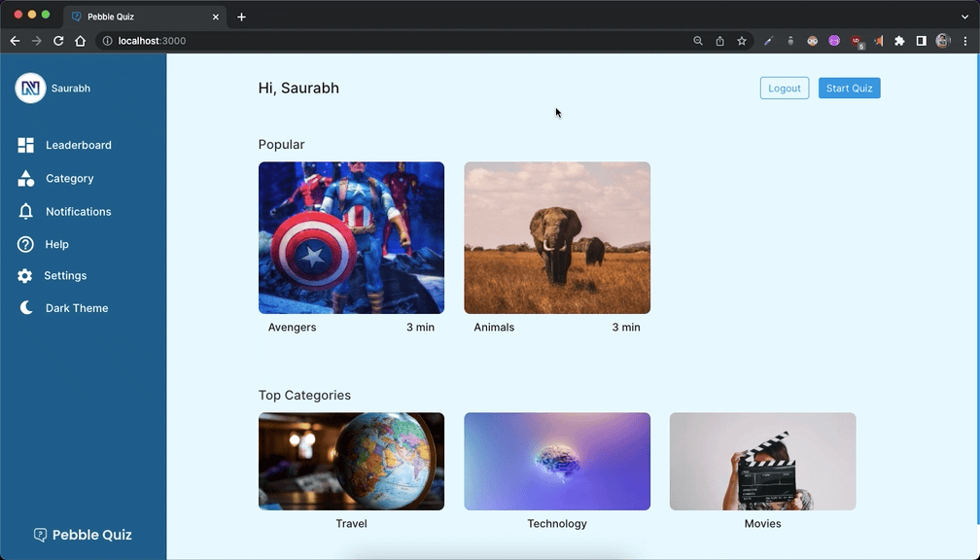
Task: Open the Technology category image
Action: 557,461
